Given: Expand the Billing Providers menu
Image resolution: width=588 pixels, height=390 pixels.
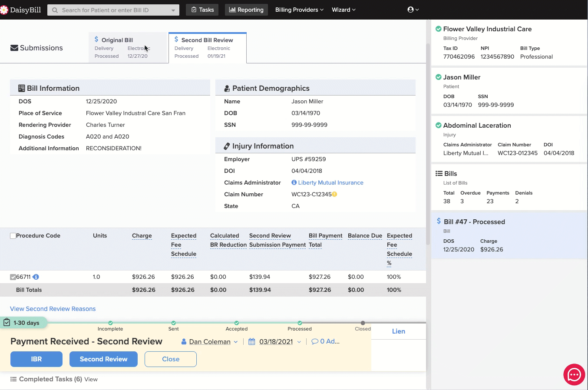Looking at the screenshot, I should point(299,10).
